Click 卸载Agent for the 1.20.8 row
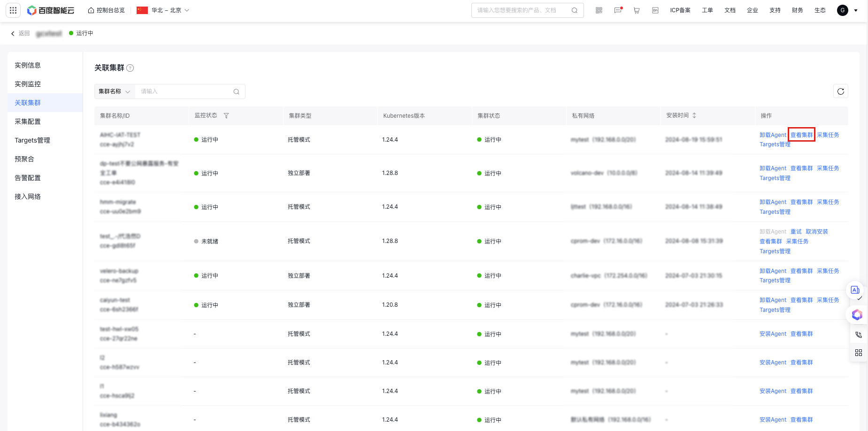868x431 pixels. [x=773, y=300]
